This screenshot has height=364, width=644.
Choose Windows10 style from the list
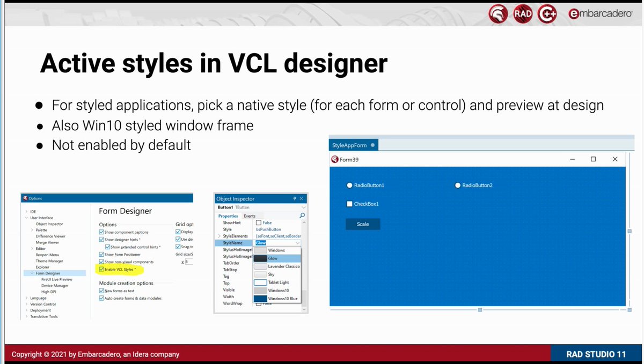point(277,291)
